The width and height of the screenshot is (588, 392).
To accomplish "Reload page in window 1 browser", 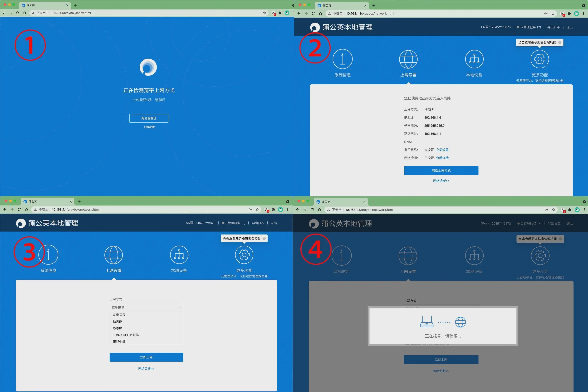I will 18,13.
